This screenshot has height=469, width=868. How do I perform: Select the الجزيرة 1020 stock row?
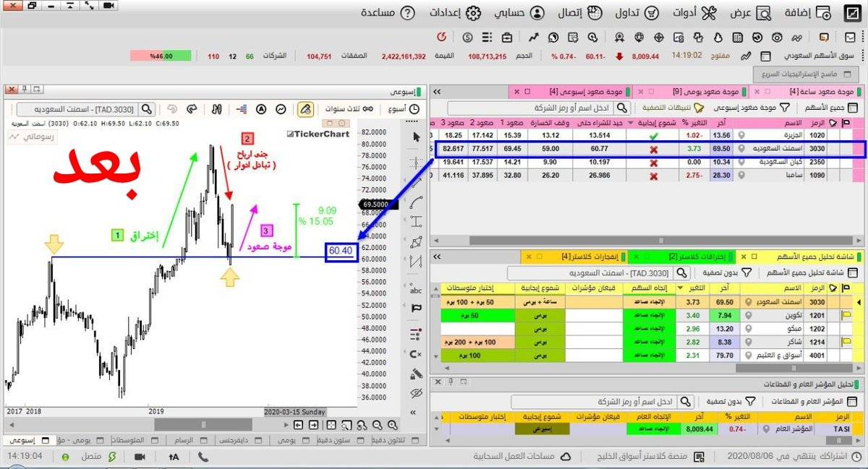[647, 135]
